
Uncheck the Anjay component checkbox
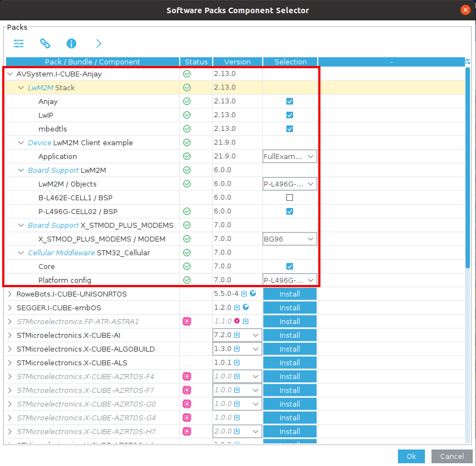pyautogui.click(x=290, y=101)
